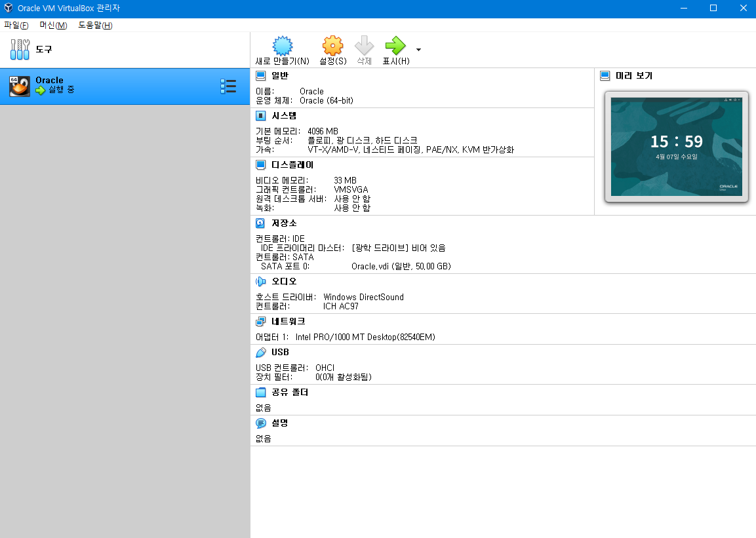Click the Oracle.vdi SATA port 0 entry
756x538 pixels.
tap(401, 266)
